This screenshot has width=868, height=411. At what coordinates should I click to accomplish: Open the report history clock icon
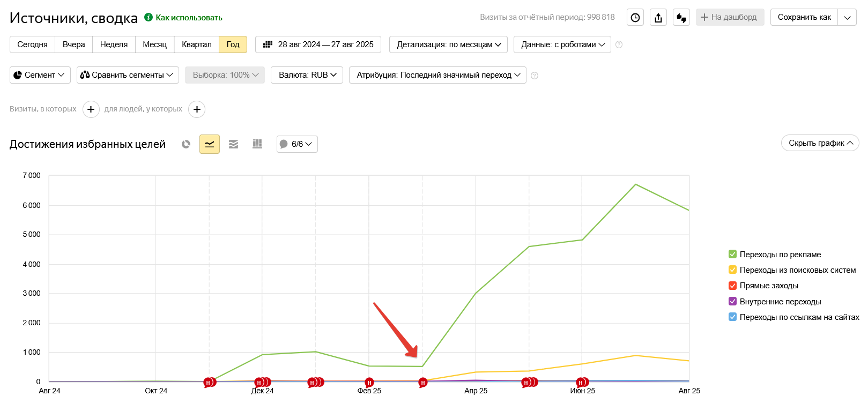tap(635, 18)
